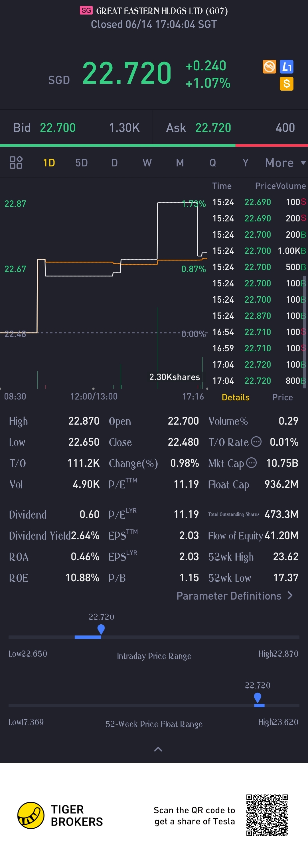
Task: Tap info icon beside T/O Rate
Action: pos(256,441)
